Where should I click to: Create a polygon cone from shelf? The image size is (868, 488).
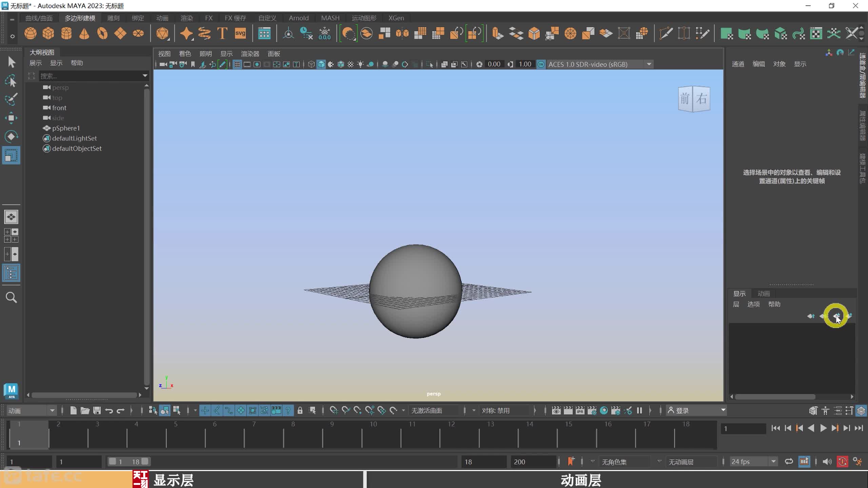pyautogui.click(x=84, y=34)
